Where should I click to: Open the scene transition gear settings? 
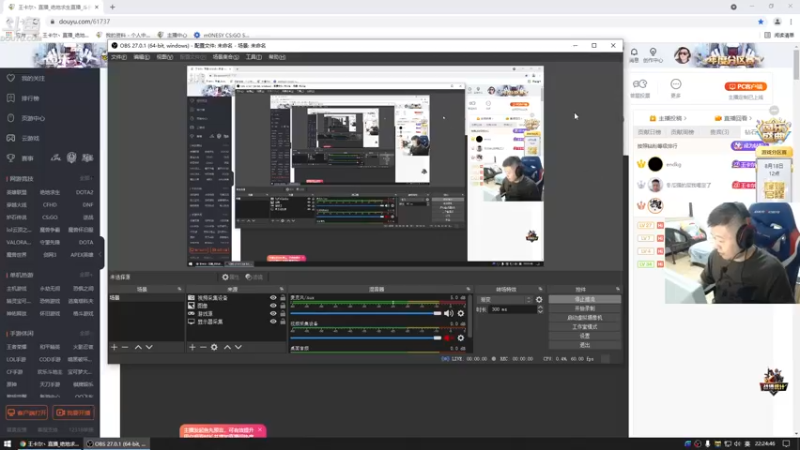[539, 299]
